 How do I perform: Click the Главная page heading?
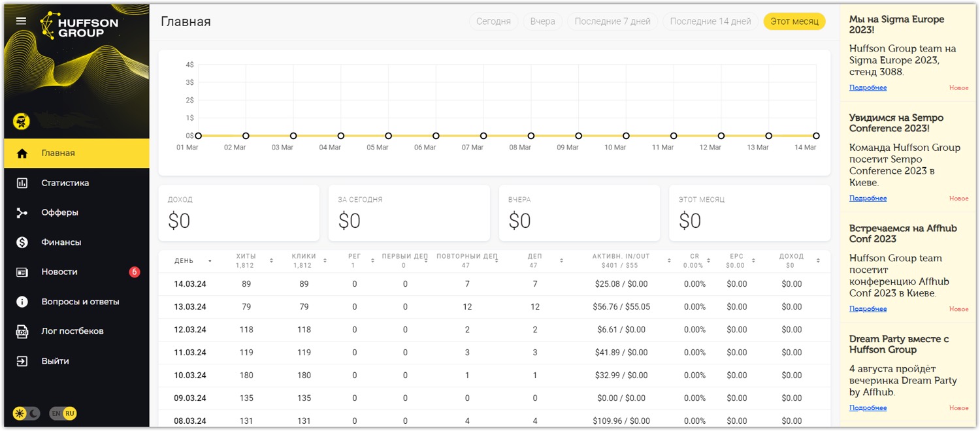tap(186, 22)
